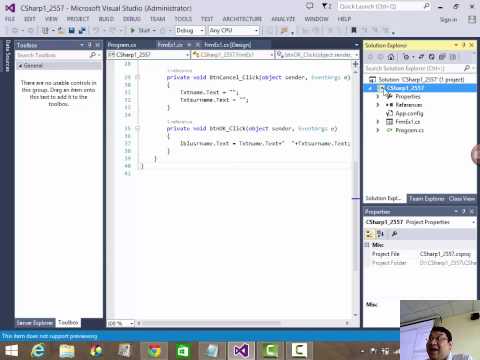Click the Quick Launch search icon
The width and height of the screenshot is (480, 360).
click(426, 6)
